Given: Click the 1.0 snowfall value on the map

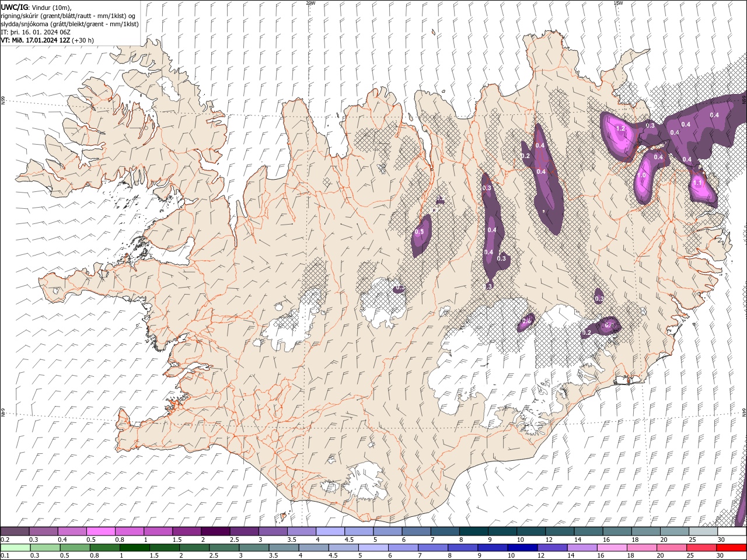Looking at the screenshot, I should tap(642, 175).
